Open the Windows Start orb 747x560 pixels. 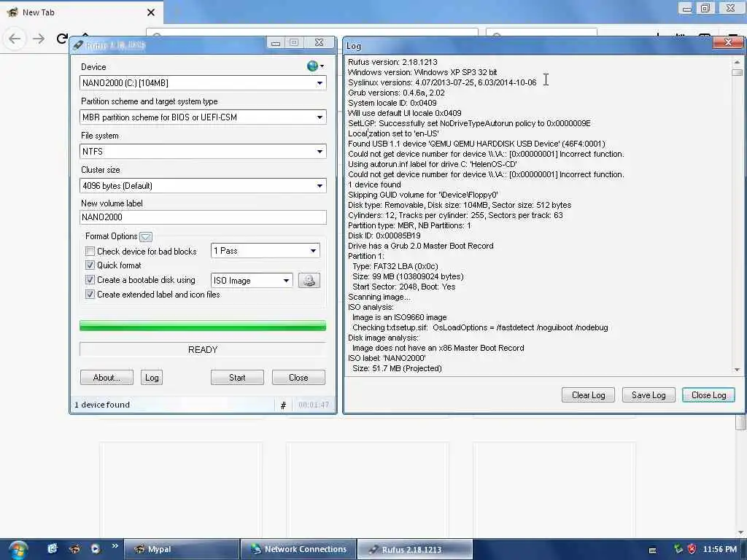click(x=18, y=550)
